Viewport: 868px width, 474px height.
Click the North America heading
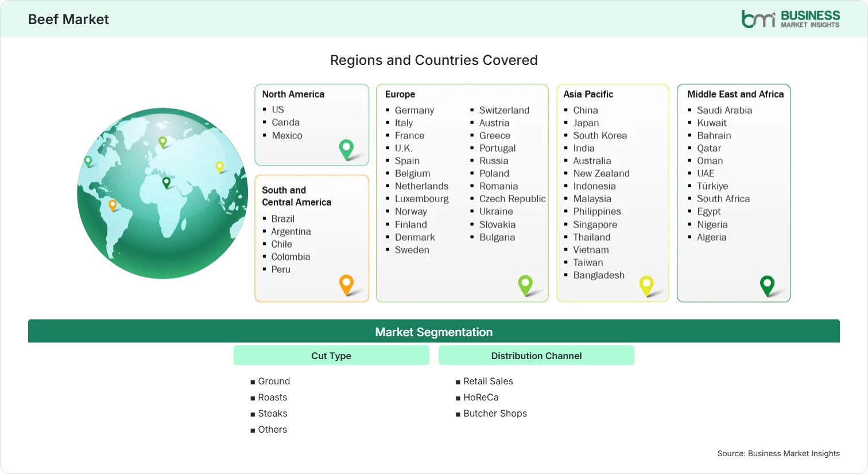(x=293, y=94)
